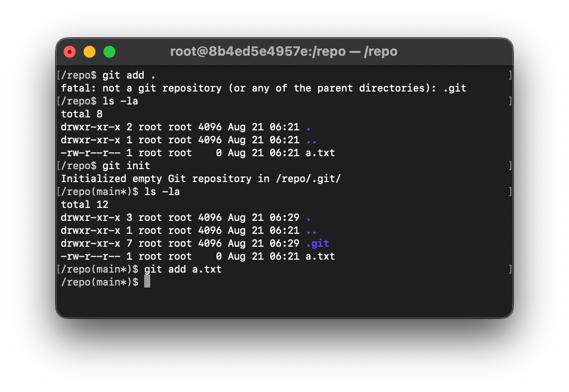Viewport: 569px width, 392px height.
Task: Click the red close traffic light
Action: pyautogui.click(x=70, y=51)
